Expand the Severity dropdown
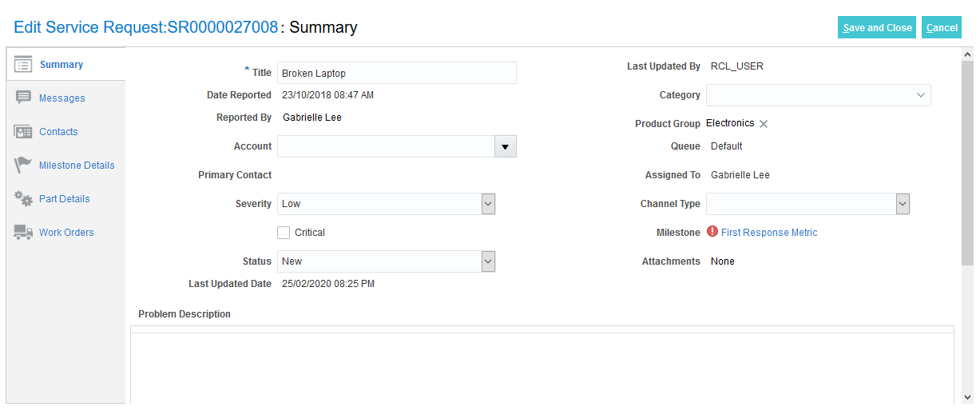This screenshot has height=415, width=980. [488, 204]
